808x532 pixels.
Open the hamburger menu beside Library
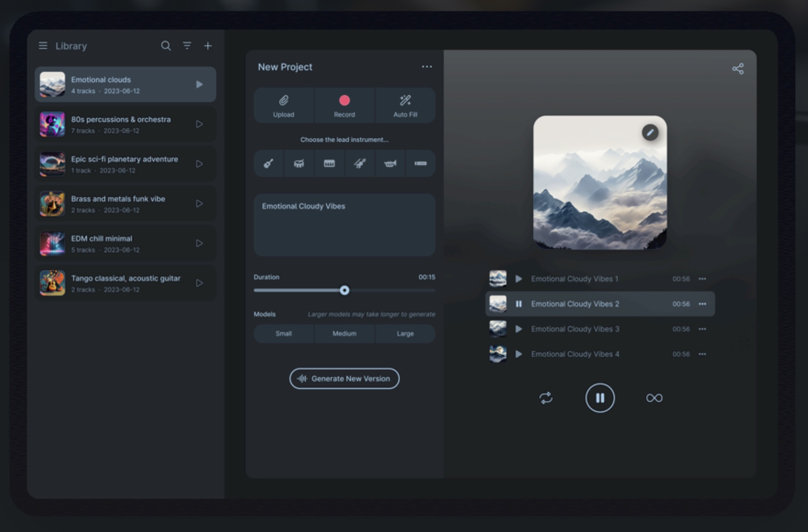click(43, 46)
